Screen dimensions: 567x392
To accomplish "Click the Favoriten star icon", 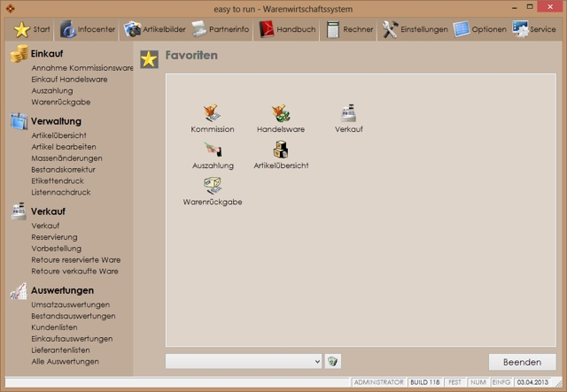I will (150, 59).
